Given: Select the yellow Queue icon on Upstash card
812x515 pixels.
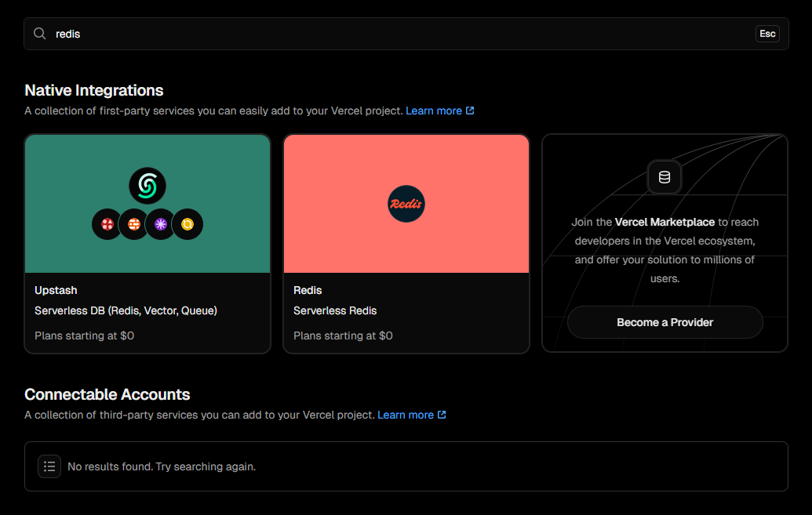Looking at the screenshot, I should (x=188, y=223).
